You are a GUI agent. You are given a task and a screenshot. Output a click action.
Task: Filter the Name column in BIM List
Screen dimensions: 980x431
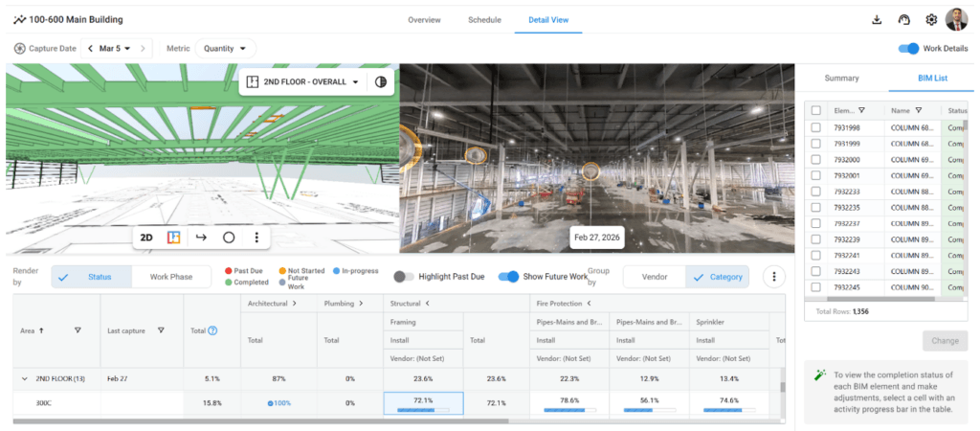coord(919,110)
